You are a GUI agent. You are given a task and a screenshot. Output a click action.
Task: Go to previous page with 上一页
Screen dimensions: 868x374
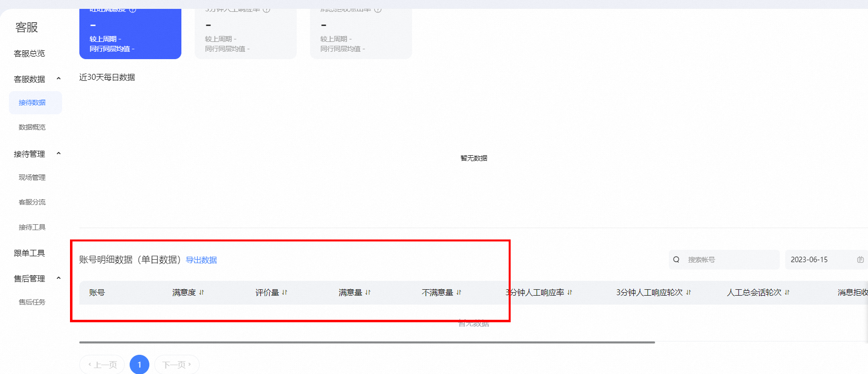(102, 365)
